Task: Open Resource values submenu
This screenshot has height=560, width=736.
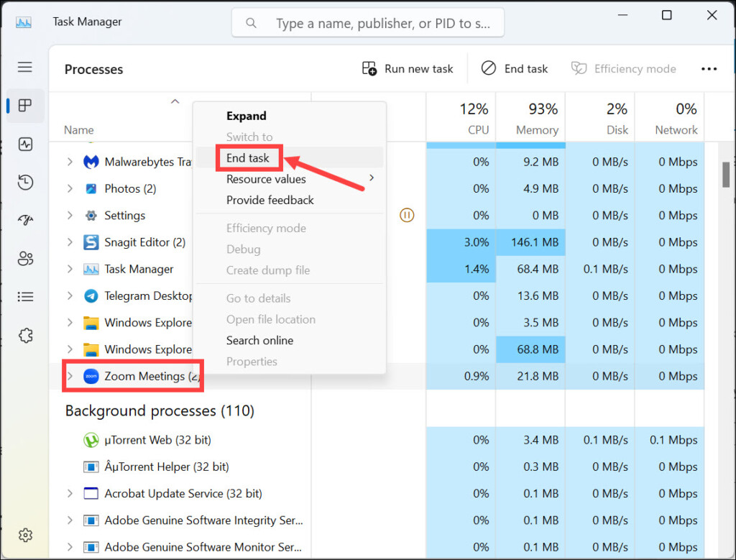Action: [266, 179]
